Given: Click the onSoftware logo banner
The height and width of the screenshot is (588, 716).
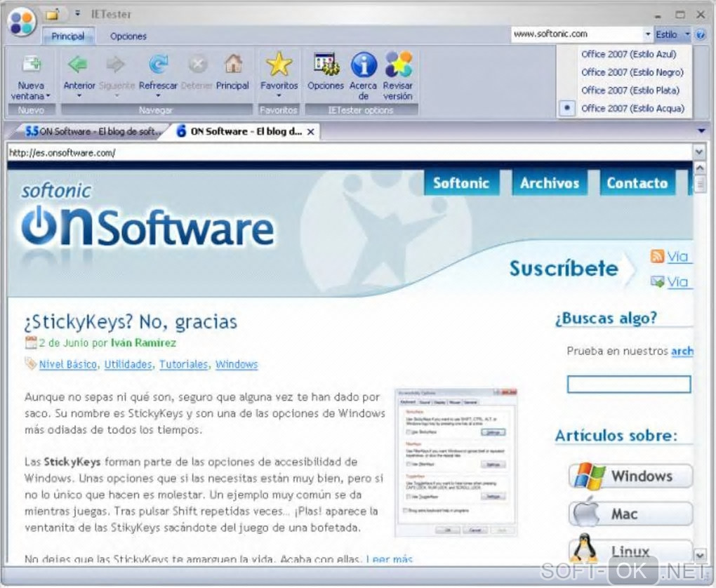Looking at the screenshot, I should click(x=147, y=216).
